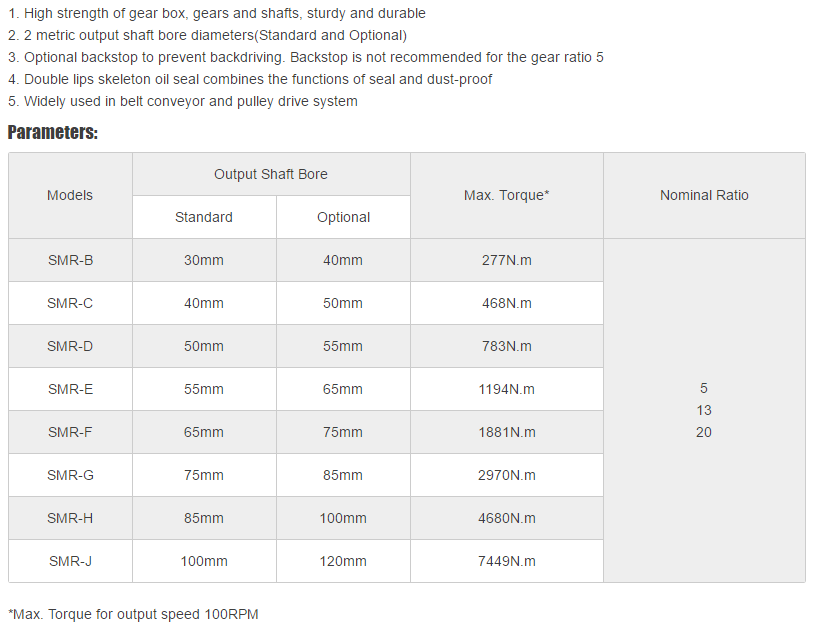Click the 120mm optional bore value

pos(343,561)
